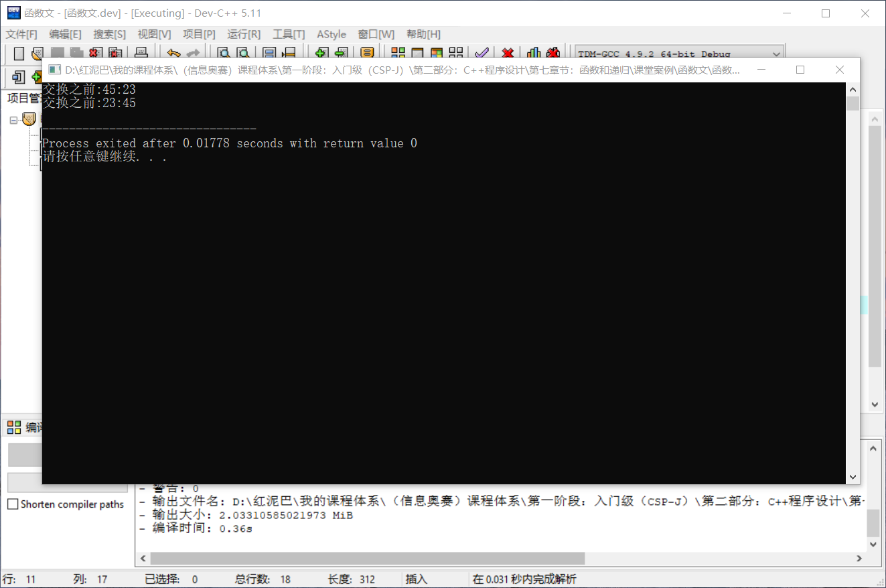This screenshot has height=588, width=886.
Task: Click the Add to project plus icon
Action: [x=321, y=53]
